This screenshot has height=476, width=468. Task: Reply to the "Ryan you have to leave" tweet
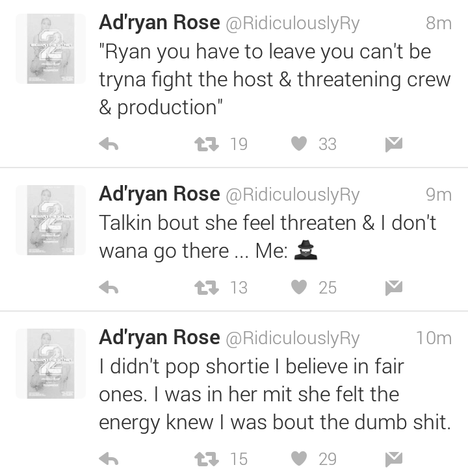pyautogui.click(x=109, y=144)
